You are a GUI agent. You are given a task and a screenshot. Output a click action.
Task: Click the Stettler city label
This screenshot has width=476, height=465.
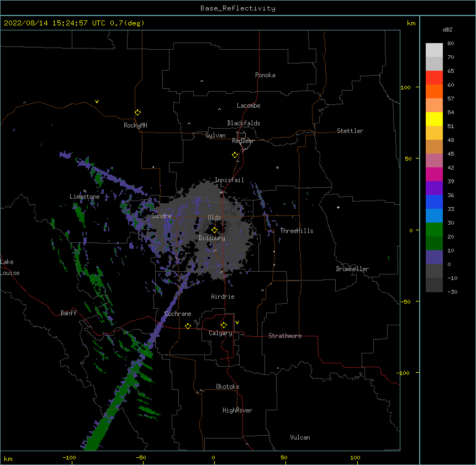click(350, 131)
